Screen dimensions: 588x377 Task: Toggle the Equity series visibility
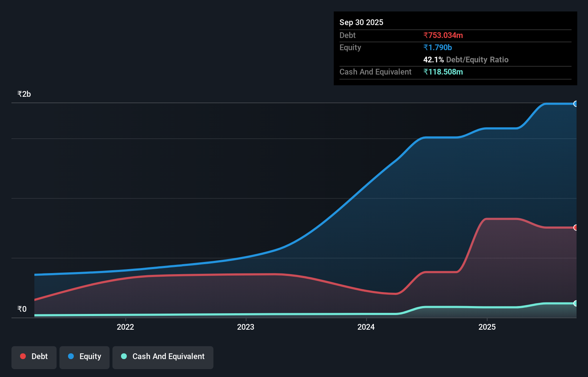(84, 357)
